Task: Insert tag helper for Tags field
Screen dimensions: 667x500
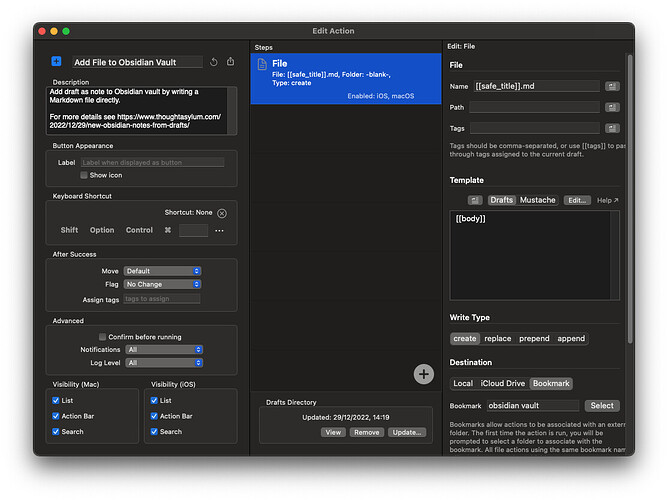Action: coord(612,128)
